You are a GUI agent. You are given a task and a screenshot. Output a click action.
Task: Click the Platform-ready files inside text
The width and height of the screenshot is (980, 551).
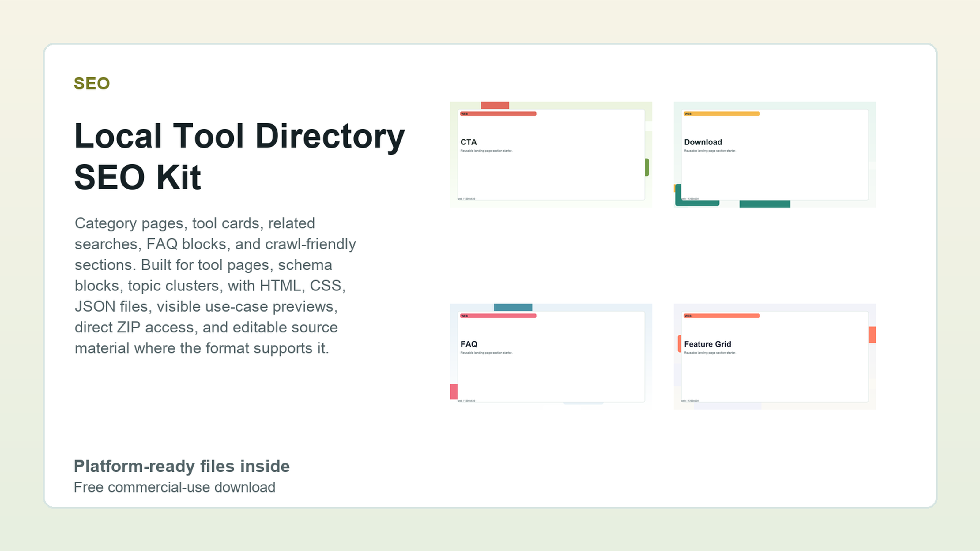182,466
